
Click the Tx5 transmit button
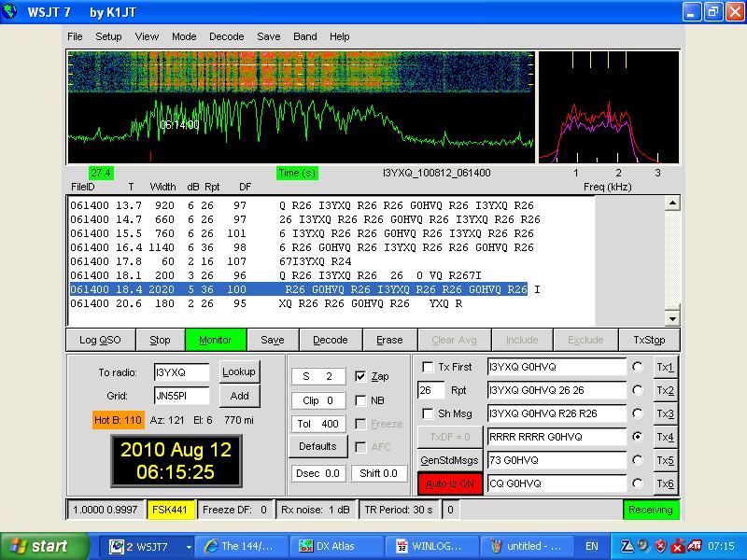tap(665, 460)
